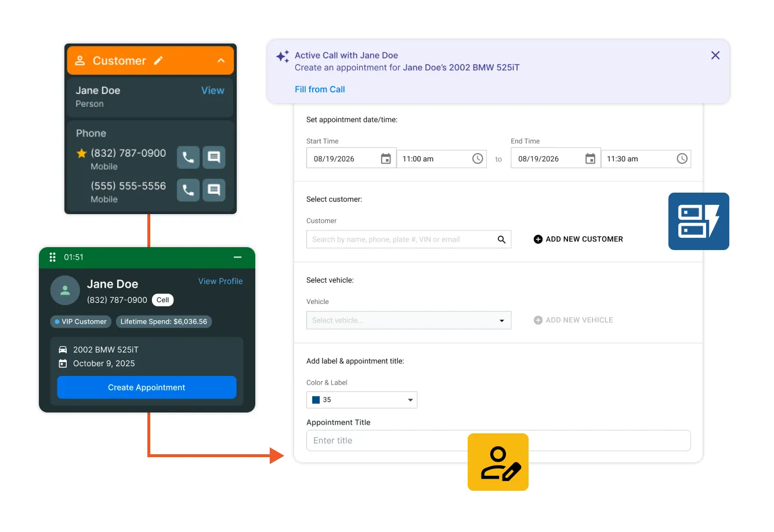774x532 pixels.
Task: Open End Time calendar picker
Action: (x=590, y=159)
